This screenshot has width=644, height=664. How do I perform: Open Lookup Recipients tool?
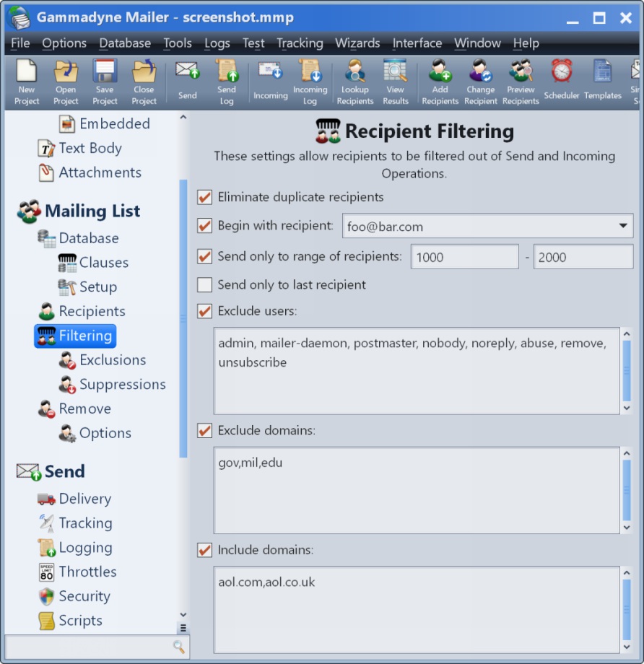coord(355,82)
